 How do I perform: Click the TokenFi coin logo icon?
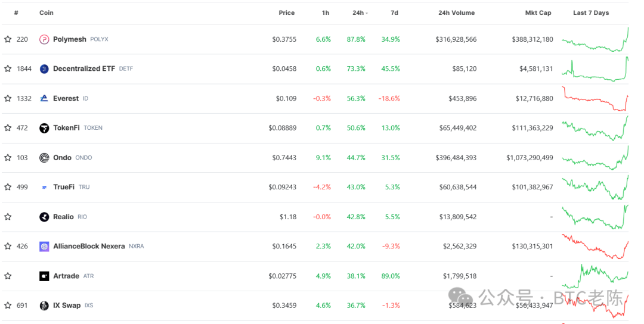(44, 128)
